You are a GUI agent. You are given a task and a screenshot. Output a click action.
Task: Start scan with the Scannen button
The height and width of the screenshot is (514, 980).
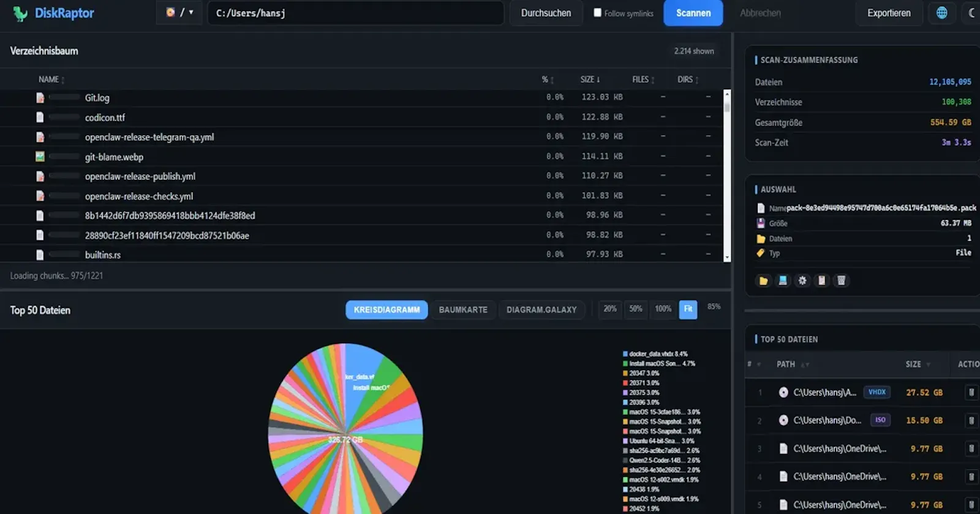pos(693,13)
